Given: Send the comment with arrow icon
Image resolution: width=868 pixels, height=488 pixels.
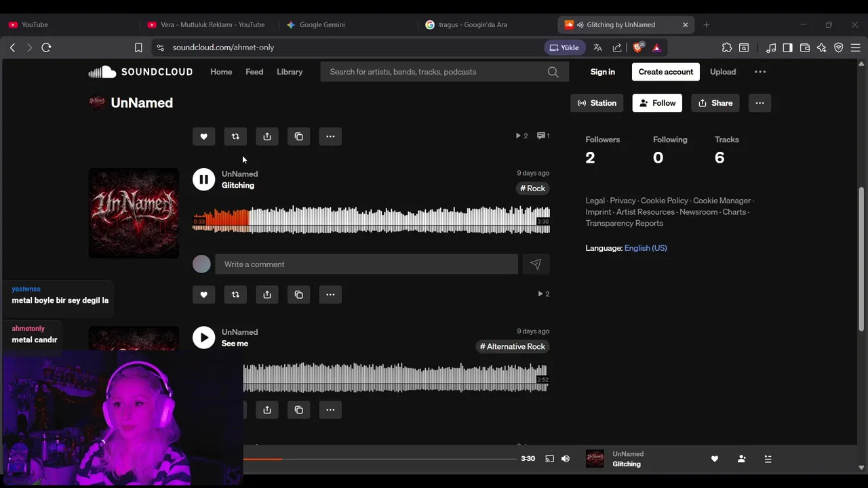Looking at the screenshot, I should tap(536, 264).
